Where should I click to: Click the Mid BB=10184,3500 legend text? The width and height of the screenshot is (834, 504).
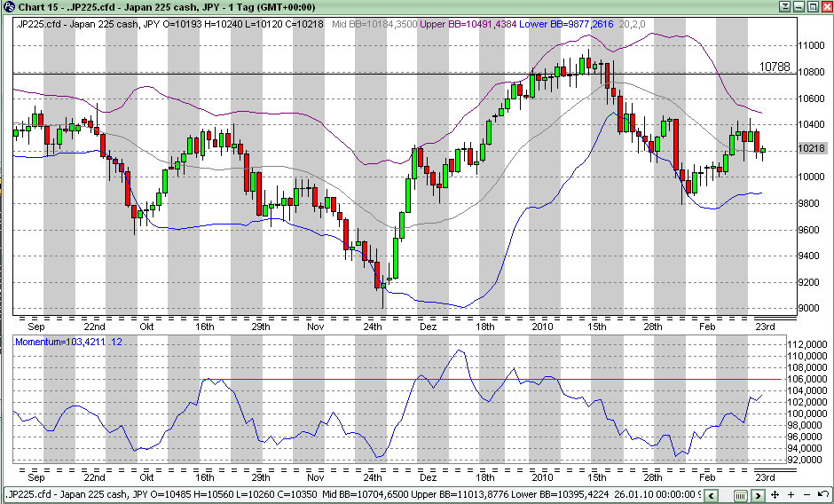point(374,24)
